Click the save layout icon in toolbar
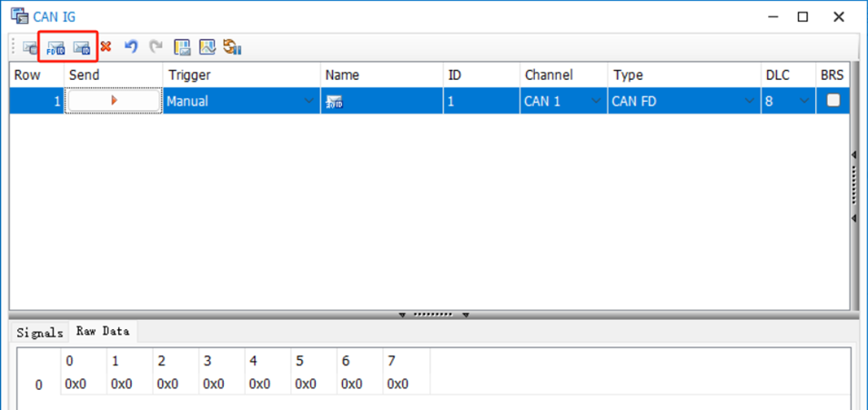 tap(182, 47)
